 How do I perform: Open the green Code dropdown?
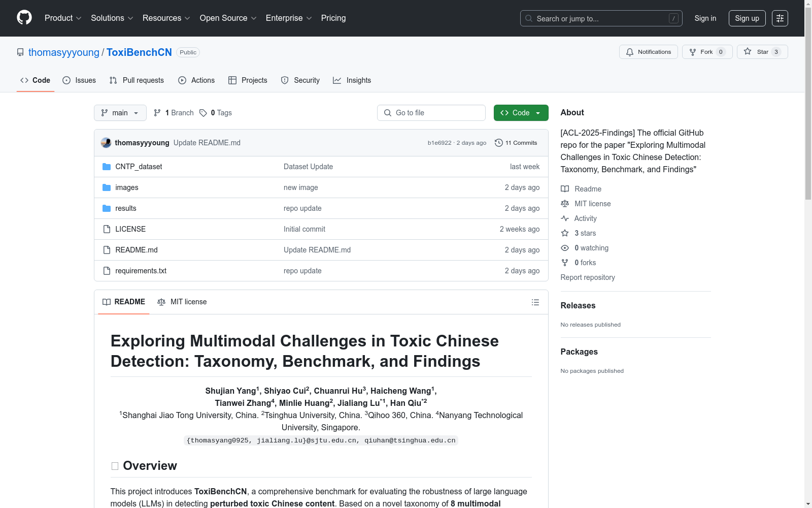(x=521, y=113)
